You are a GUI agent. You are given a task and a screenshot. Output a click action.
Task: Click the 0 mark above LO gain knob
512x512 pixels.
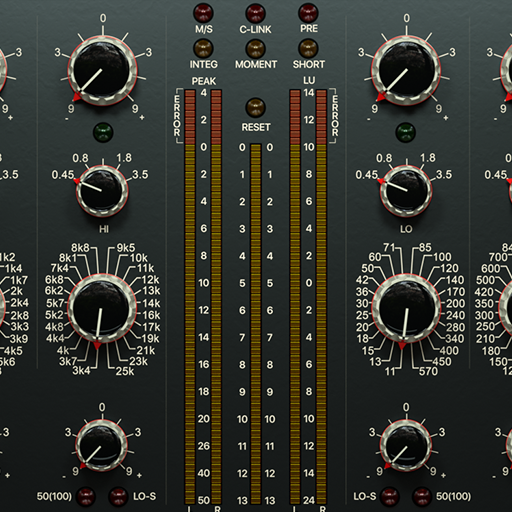click(x=406, y=18)
